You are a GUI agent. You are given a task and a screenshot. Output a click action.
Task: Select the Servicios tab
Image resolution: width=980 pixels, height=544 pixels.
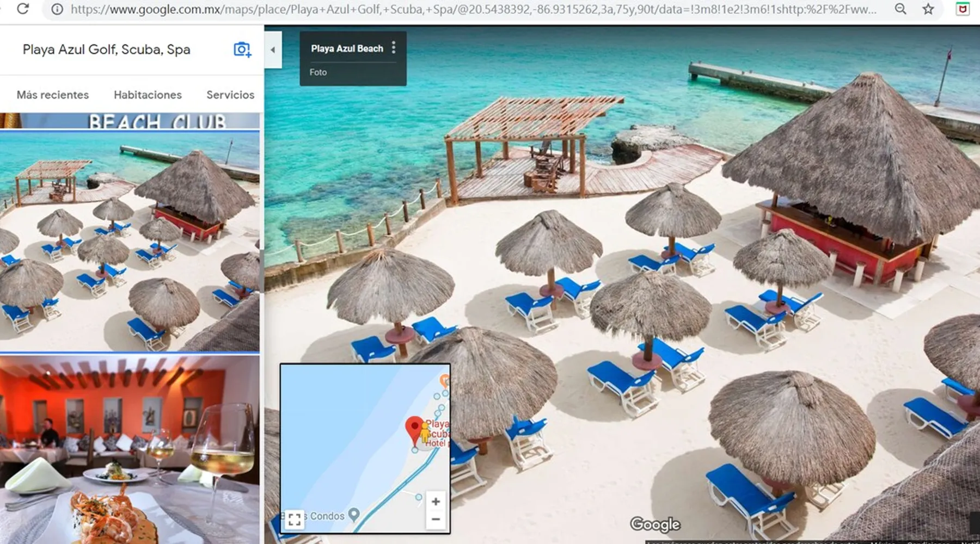coord(230,95)
